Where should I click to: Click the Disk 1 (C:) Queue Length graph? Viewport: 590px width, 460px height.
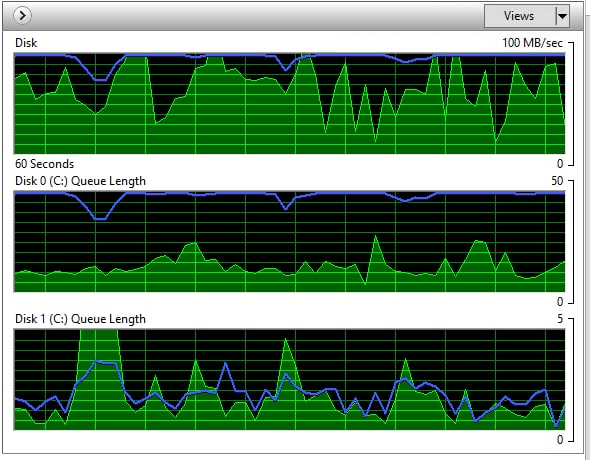[x=289, y=380]
